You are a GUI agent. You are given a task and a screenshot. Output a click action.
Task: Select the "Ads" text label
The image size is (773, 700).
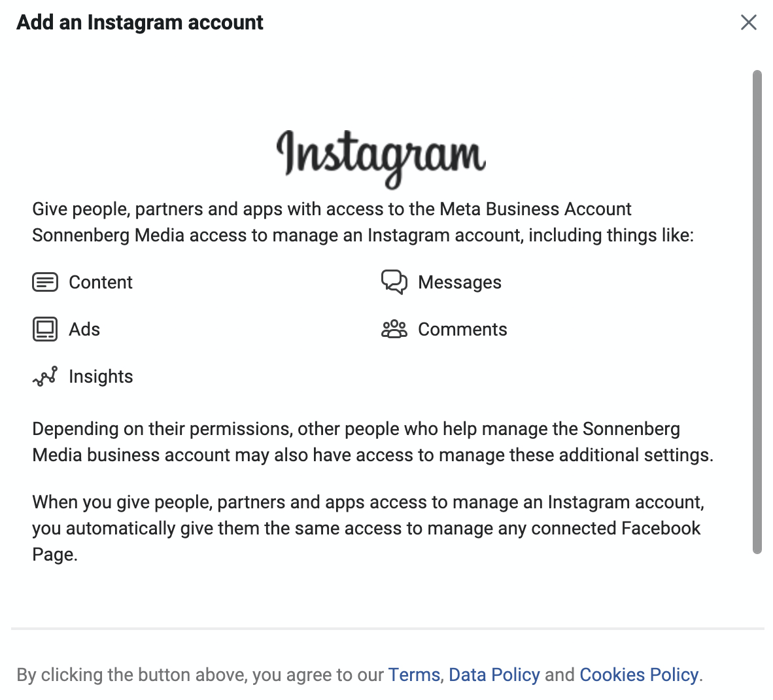coord(84,329)
